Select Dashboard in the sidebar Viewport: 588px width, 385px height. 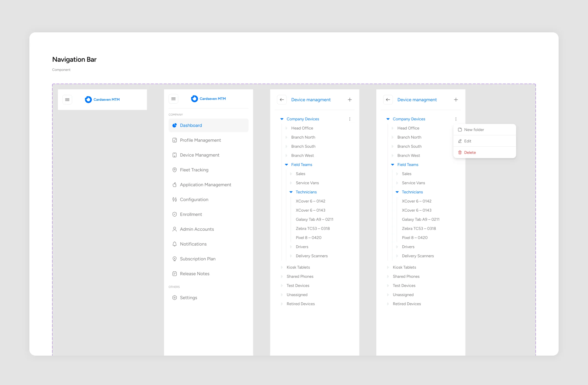pos(208,125)
